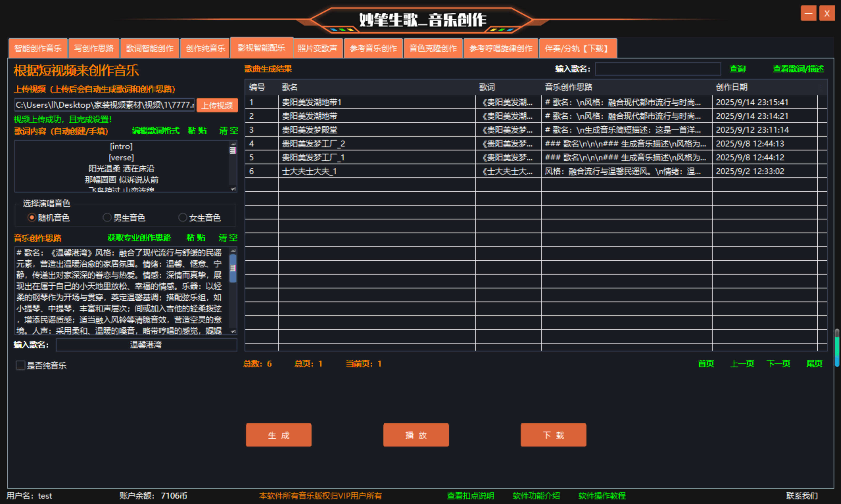Choose 男生音色 voice option
Viewport: 841px width, 504px height.
(107, 217)
